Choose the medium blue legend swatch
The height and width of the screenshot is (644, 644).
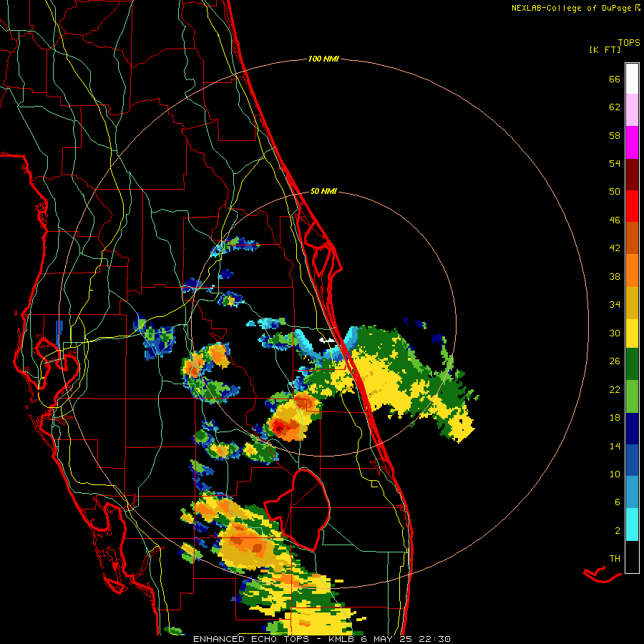632,460
